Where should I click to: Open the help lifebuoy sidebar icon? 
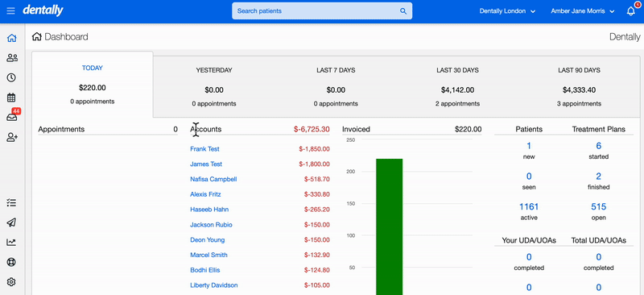coord(11,262)
